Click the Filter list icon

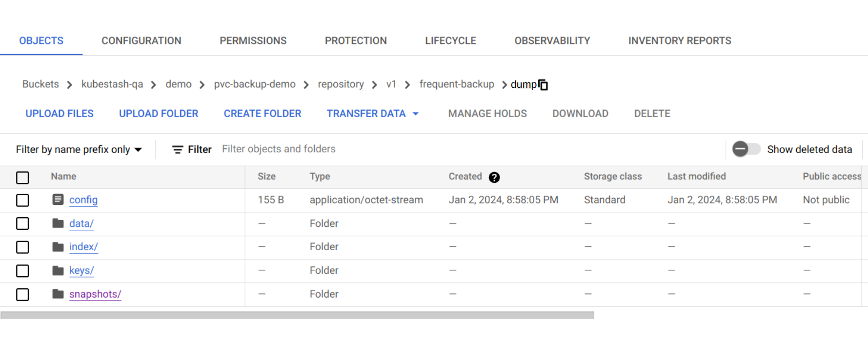[178, 150]
